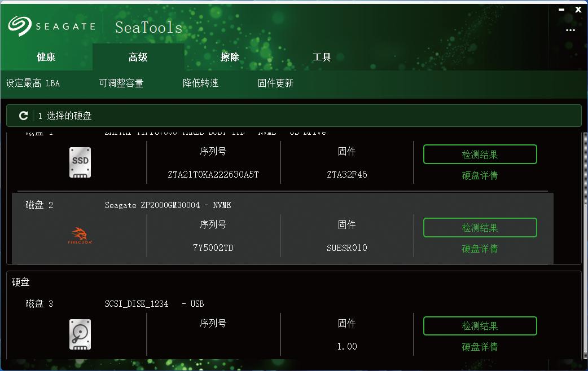Switch to the 工具 tab
588x371 pixels.
322,57
